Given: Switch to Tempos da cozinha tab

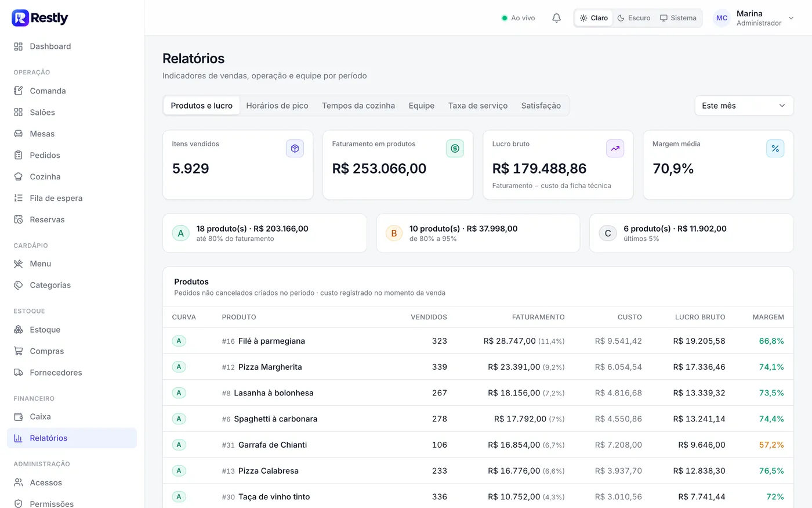Looking at the screenshot, I should [358, 106].
